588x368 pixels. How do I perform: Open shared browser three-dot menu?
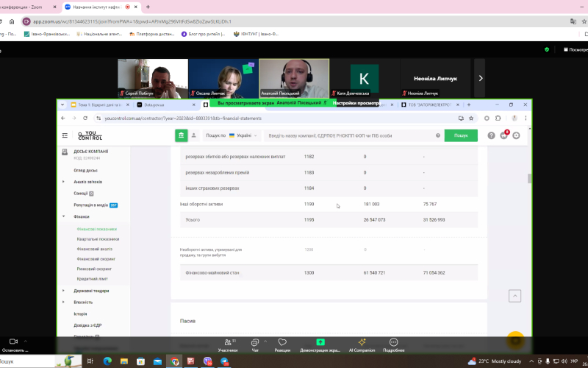(x=526, y=118)
